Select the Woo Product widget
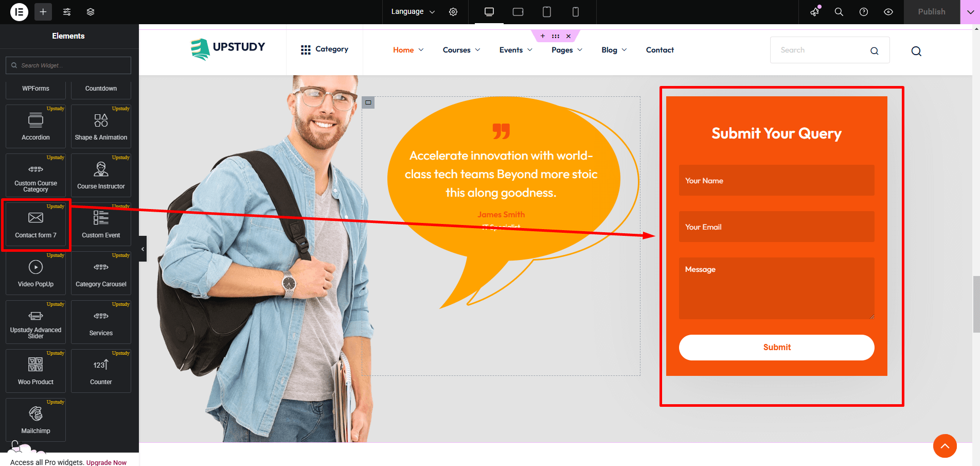Image resolution: width=980 pixels, height=466 pixels. coord(35,371)
